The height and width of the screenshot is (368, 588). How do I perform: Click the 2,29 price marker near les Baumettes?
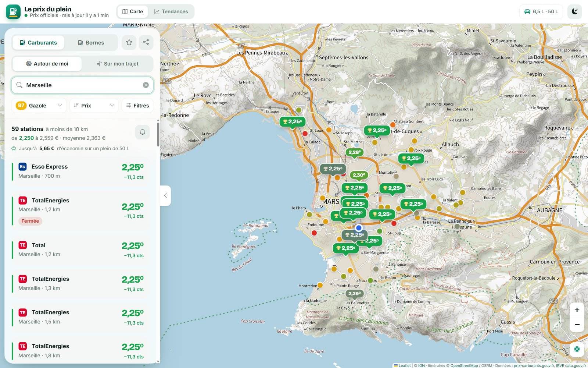[x=354, y=294]
